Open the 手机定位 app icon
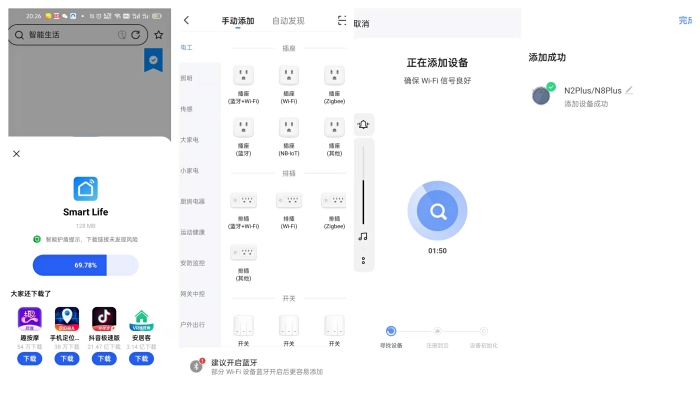Viewport: 700px width, 393px height. (67, 319)
